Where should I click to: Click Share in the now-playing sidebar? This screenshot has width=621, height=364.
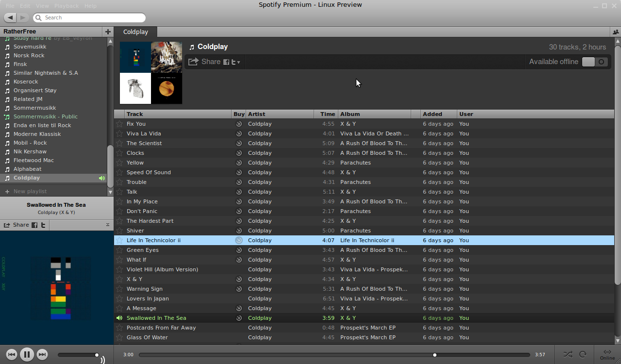pyautogui.click(x=17, y=225)
